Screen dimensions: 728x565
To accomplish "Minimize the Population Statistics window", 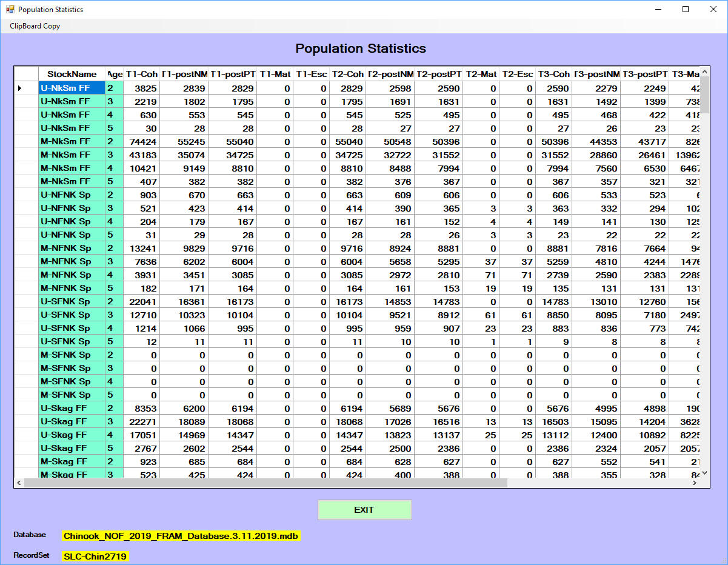I will pyautogui.click(x=658, y=9).
